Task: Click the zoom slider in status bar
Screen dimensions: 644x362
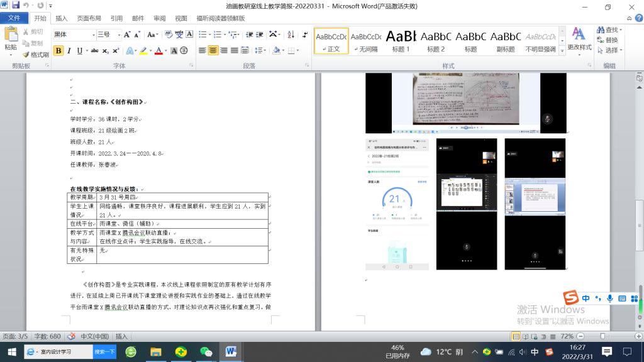Action: pyautogui.click(x=604, y=337)
